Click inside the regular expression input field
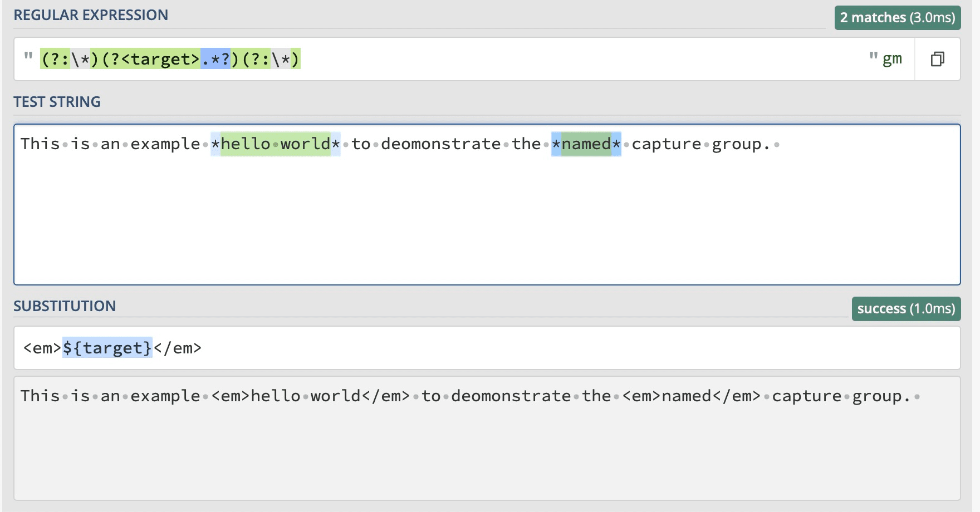The image size is (980, 512). 464,59
